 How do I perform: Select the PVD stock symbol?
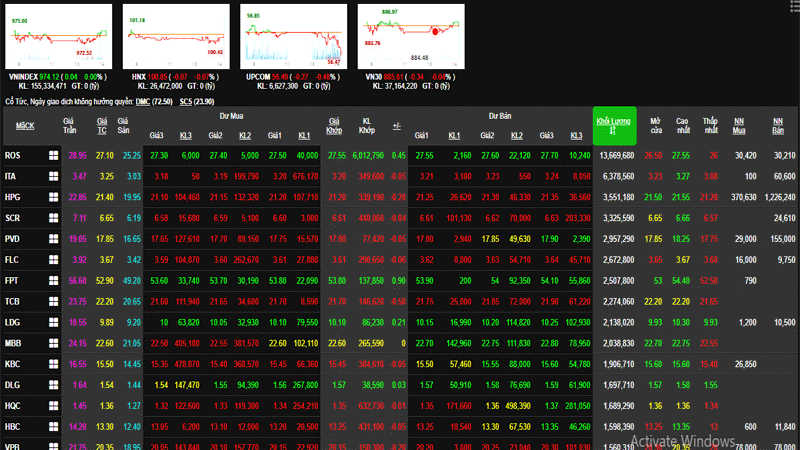point(12,239)
